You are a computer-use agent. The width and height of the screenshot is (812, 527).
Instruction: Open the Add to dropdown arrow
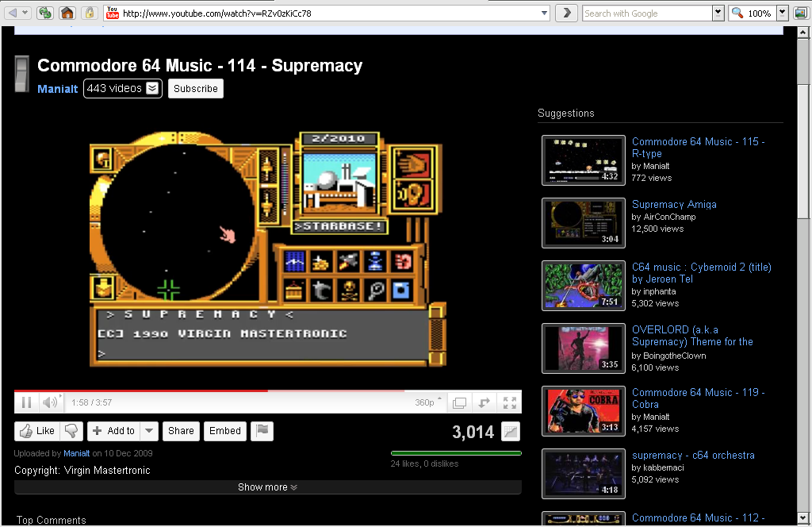point(150,431)
